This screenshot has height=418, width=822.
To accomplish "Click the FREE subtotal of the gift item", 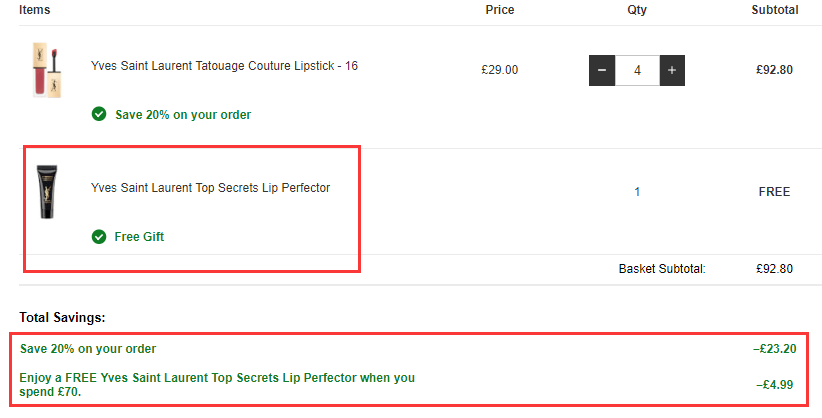I will (774, 192).
